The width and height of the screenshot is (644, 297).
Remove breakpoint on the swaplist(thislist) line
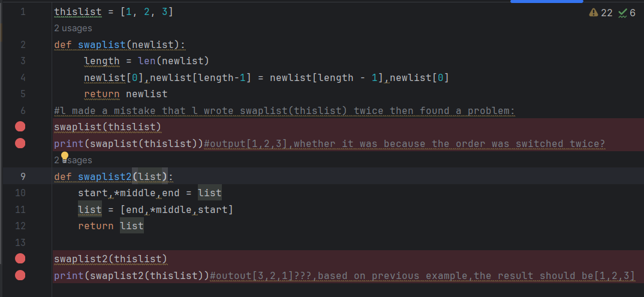pyautogui.click(x=20, y=127)
